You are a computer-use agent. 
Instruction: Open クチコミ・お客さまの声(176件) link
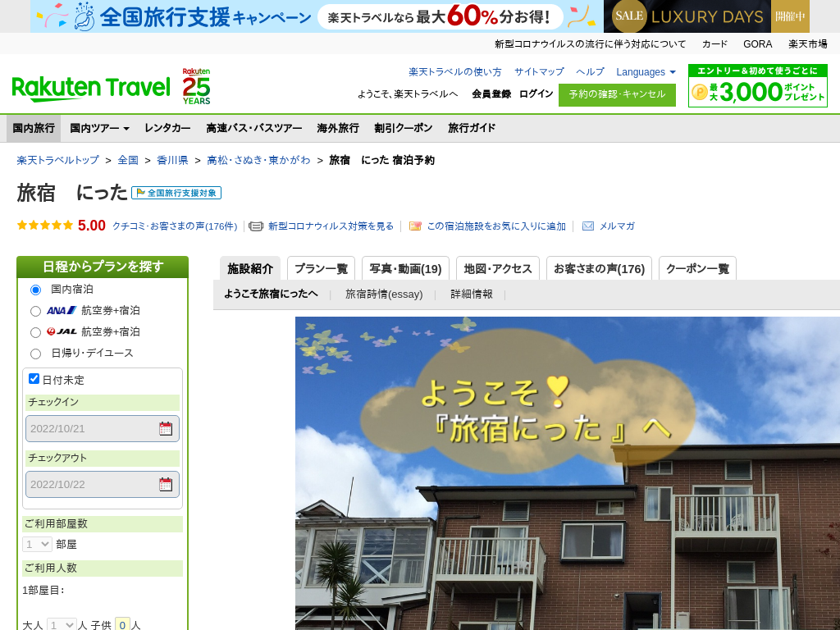coord(175,226)
